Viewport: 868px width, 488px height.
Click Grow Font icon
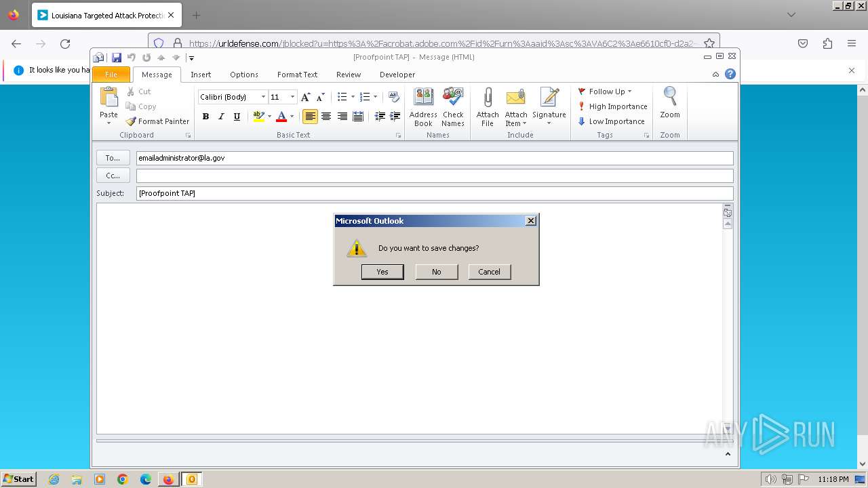(306, 97)
